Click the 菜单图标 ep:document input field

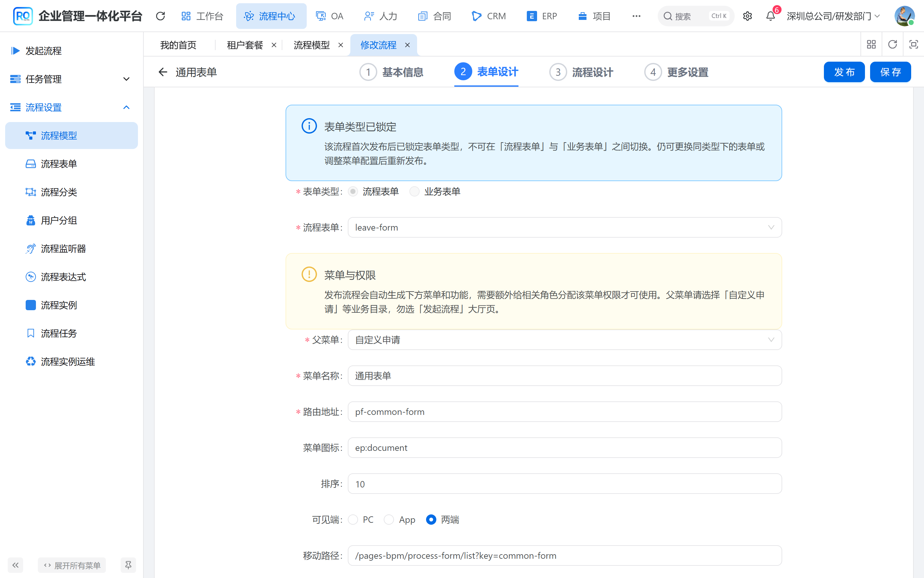(x=564, y=448)
